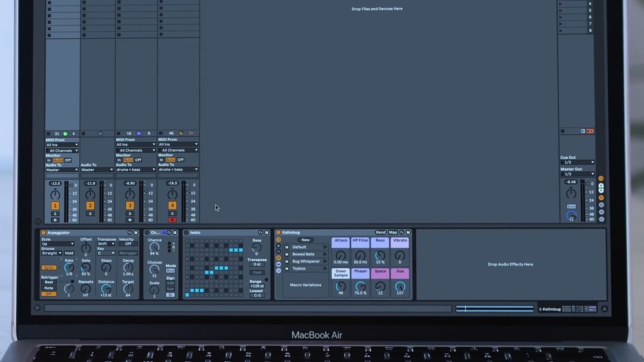Screen dimensions: 644x362
Task: Solo track 3
Action: [x=130, y=214]
